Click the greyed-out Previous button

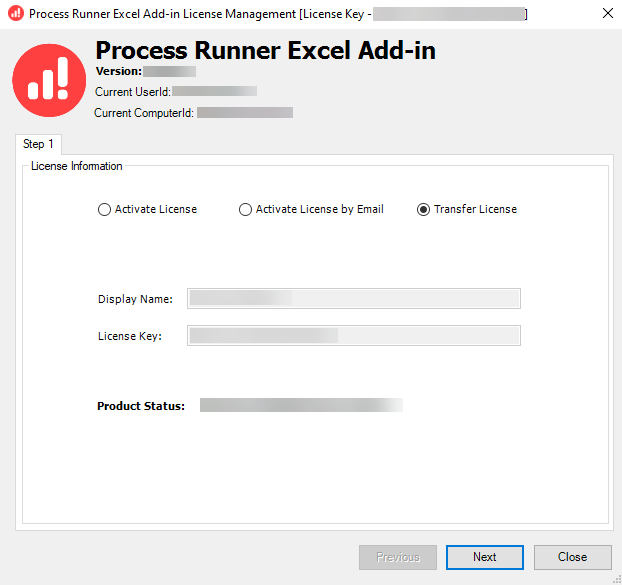click(397, 557)
